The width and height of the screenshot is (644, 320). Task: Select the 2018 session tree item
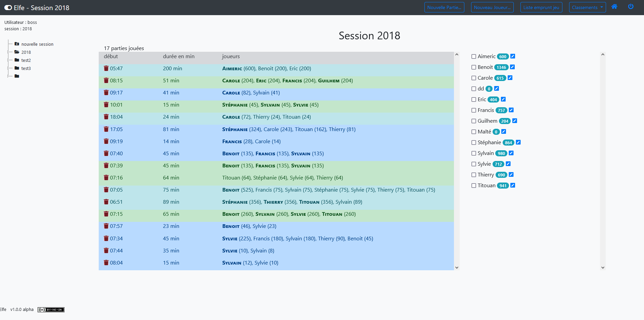tap(26, 52)
